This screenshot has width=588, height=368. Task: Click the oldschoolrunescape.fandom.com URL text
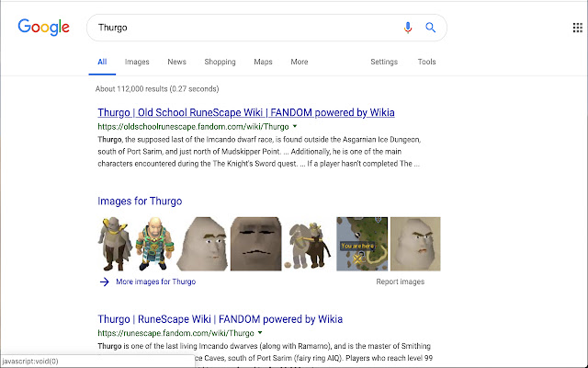[x=193, y=127]
